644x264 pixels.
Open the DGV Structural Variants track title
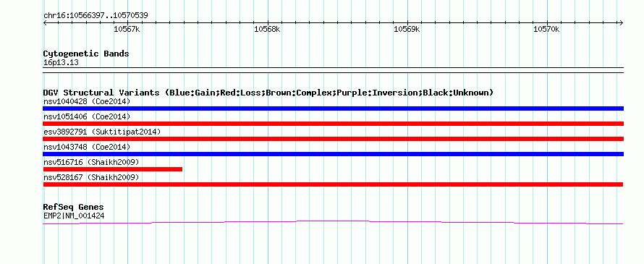point(268,93)
